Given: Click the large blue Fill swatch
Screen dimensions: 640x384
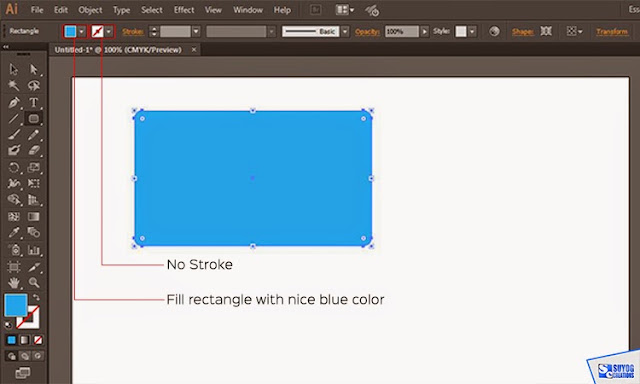Looking at the screenshot, I should (16, 305).
